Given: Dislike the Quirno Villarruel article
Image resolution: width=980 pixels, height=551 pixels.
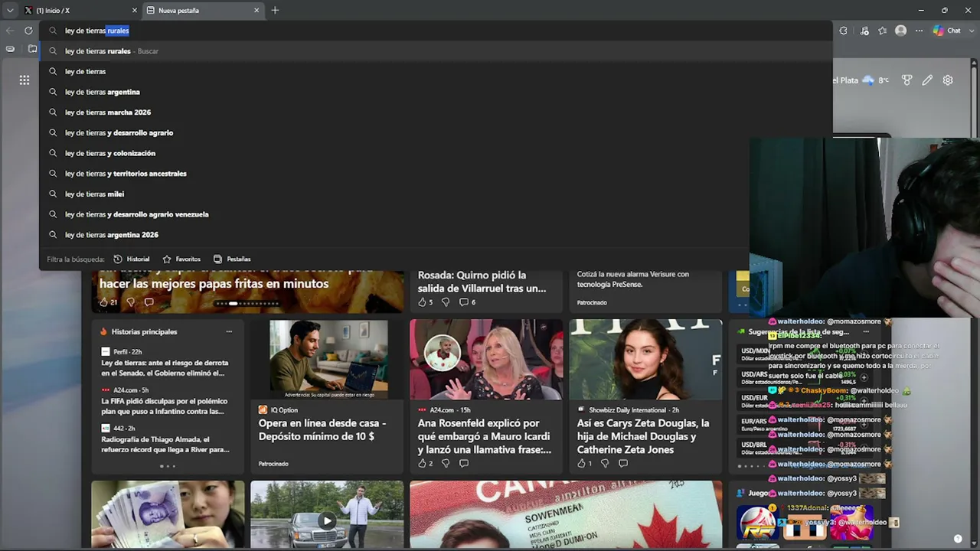Looking at the screenshot, I should (x=446, y=302).
